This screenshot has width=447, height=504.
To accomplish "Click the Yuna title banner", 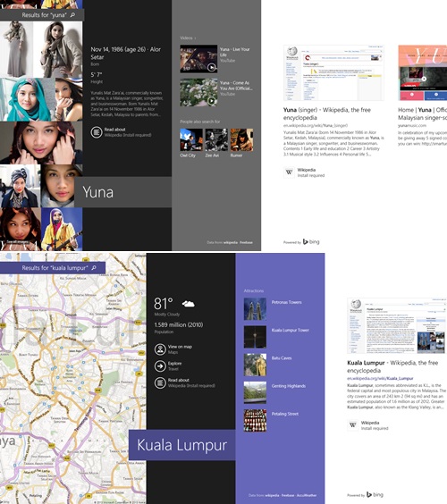I will point(122,192).
